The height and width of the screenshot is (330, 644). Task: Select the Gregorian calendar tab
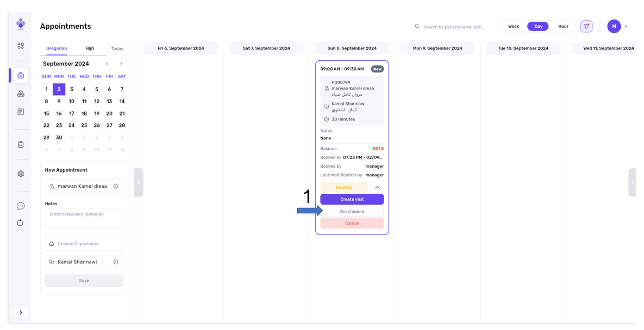57,48
